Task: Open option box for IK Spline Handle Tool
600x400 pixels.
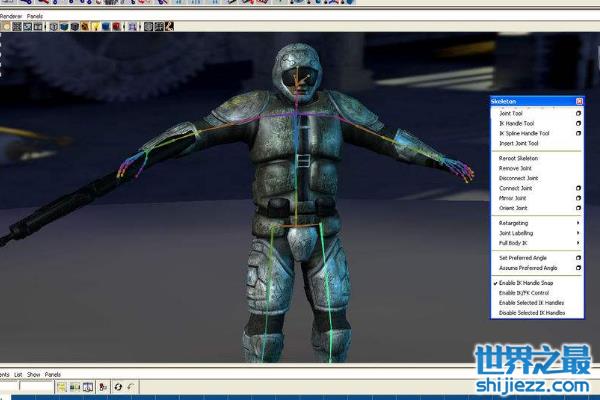Action: (x=578, y=134)
